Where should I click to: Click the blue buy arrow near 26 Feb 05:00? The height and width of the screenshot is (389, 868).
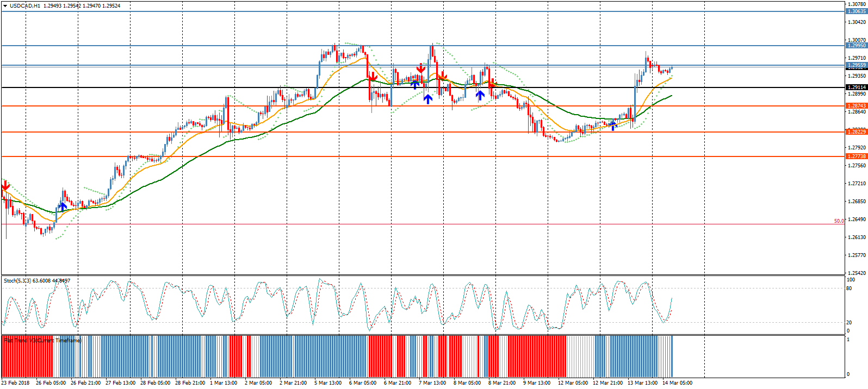click(x=63, y=206)
